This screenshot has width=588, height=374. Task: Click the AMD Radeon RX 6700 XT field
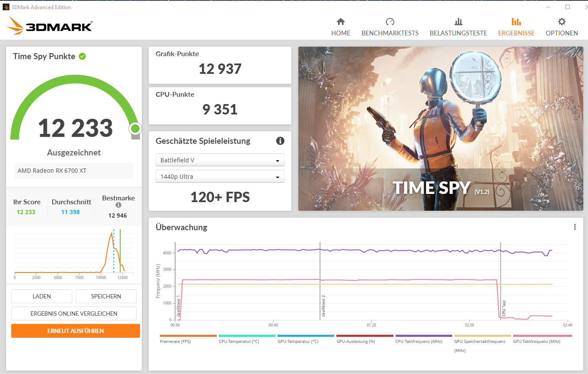74,171
